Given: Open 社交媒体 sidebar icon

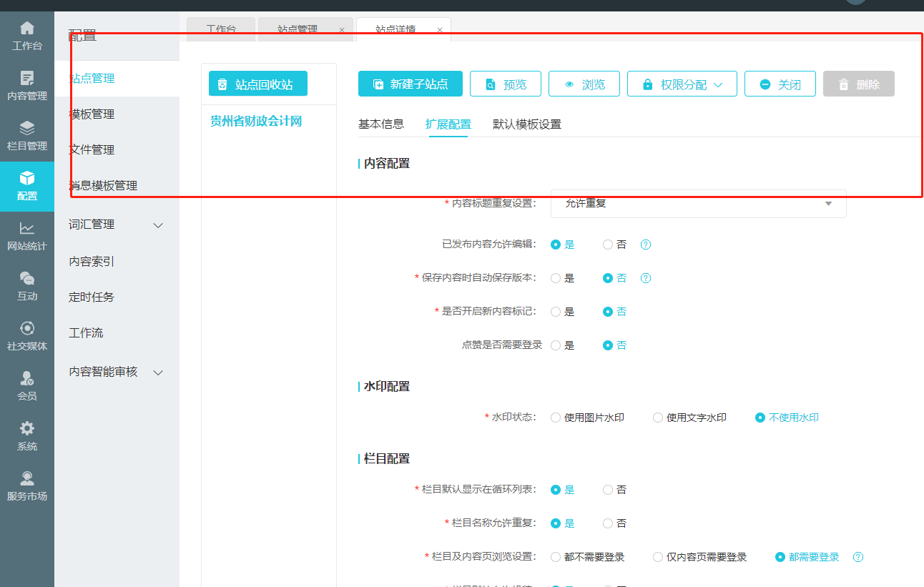Looking at the screenshot, I should (x=27, y=336).
